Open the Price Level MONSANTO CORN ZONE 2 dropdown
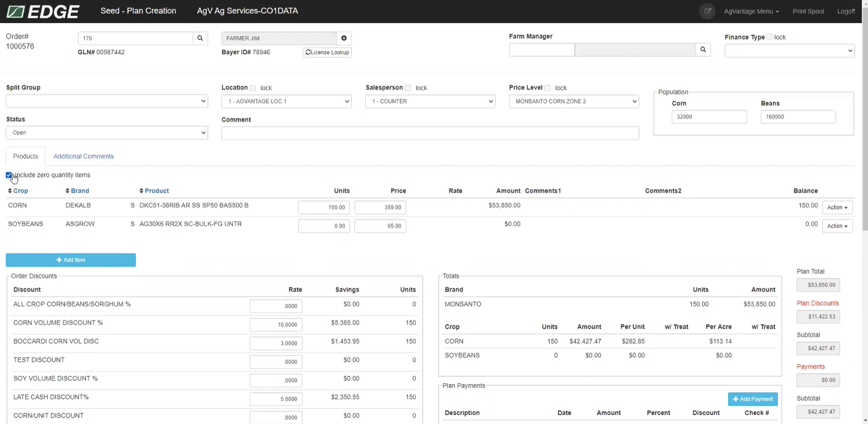Image resolution: width=868 pixels, height=424 pixels. 574,101
